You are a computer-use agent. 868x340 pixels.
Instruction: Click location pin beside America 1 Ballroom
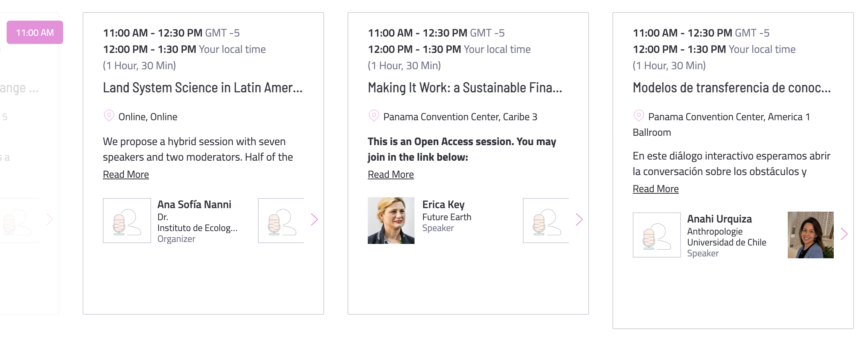(x=639, y=116)
